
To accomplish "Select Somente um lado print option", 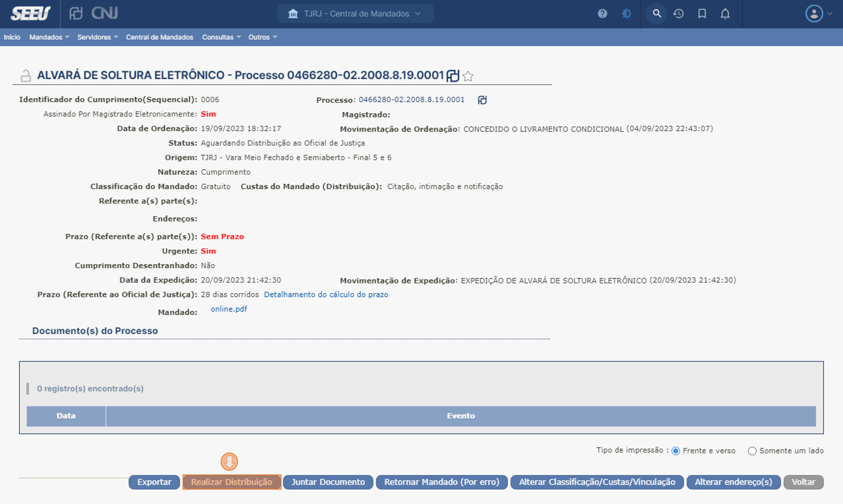I will pyautogui.click(x=752, y=451).
